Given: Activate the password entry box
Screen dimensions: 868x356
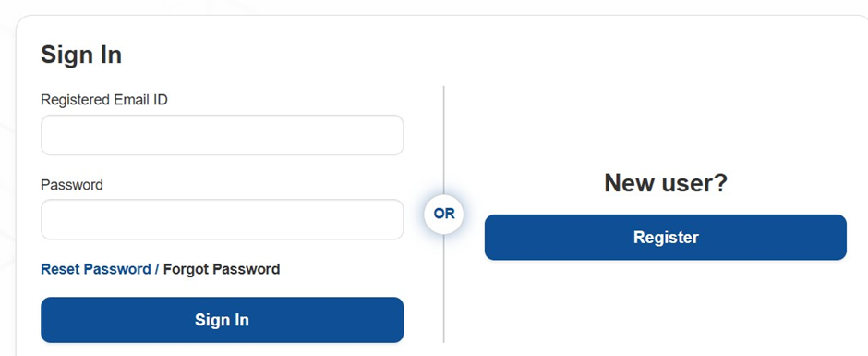Looking at the screenshot, I should click(x=222, y=219).
